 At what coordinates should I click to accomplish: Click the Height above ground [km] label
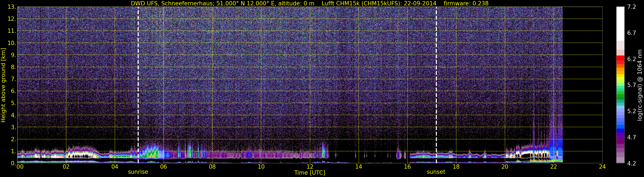3,85
